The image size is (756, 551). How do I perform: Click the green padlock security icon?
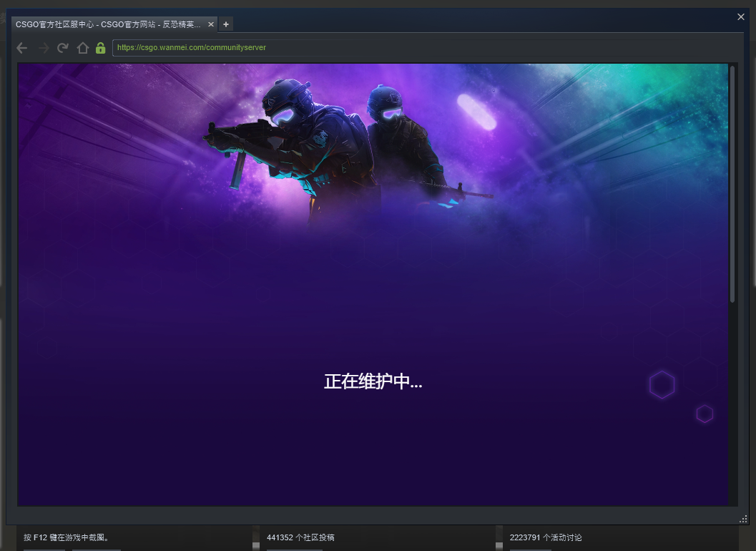[100, 48]
